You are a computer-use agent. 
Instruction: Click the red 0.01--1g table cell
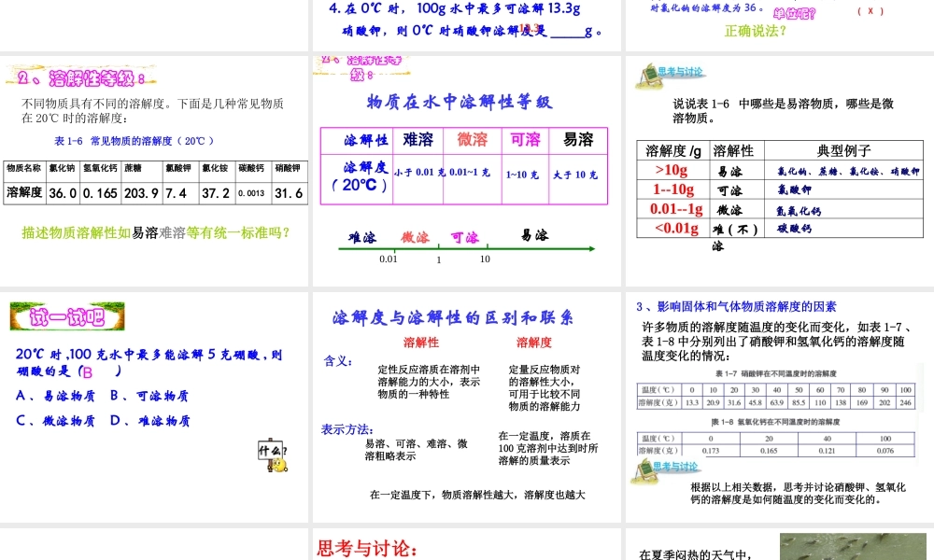click(x=675, y=209)
